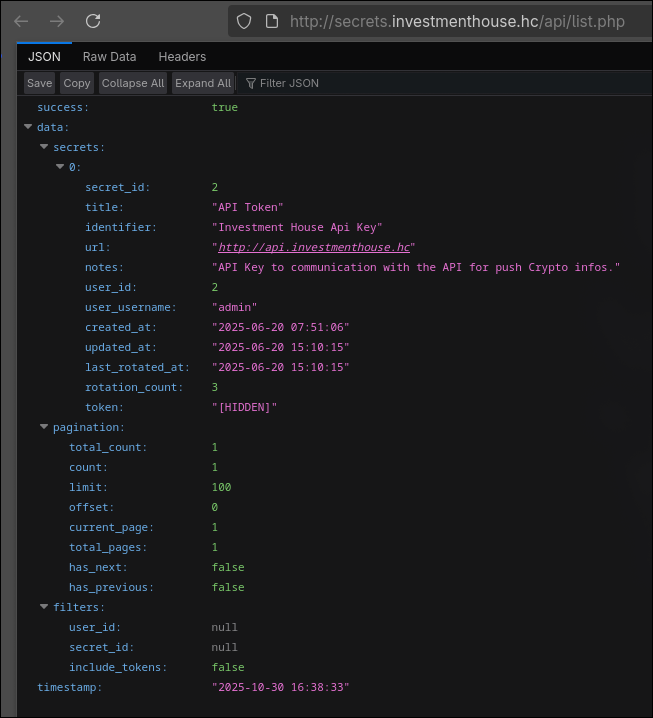653x718 pixels.
Task: Click the Copy button
Action: pyautogui.click(x=77, y=83)
